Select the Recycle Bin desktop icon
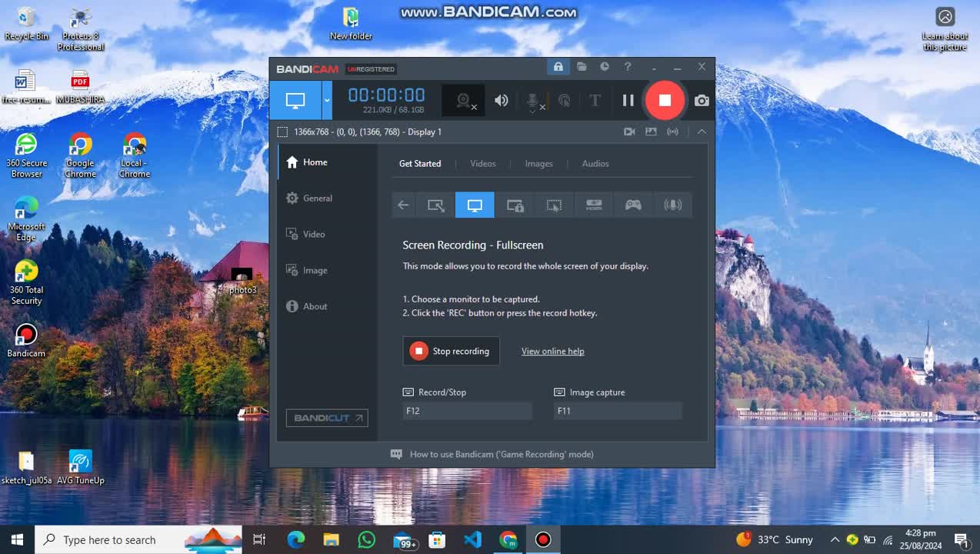This screenshot has width=980, height=554. 27,23
